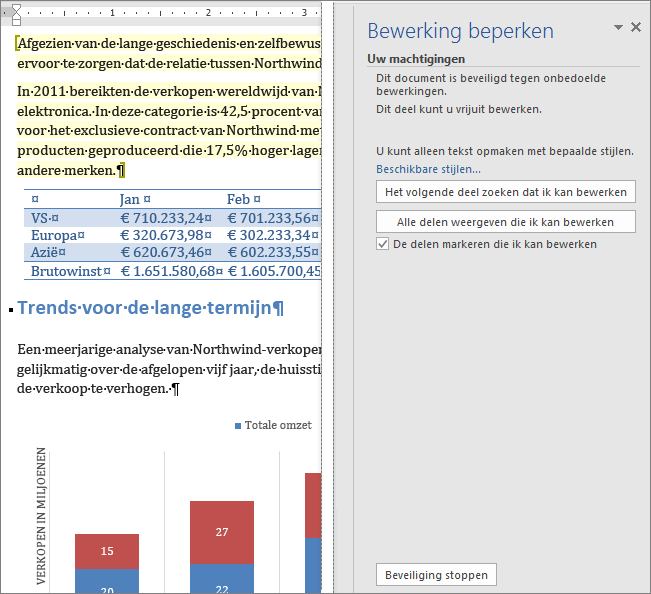Click in paragraph starting Een meerjarige analyse
The height and width of the screenshot is (594, 651).
coord(169,369)
